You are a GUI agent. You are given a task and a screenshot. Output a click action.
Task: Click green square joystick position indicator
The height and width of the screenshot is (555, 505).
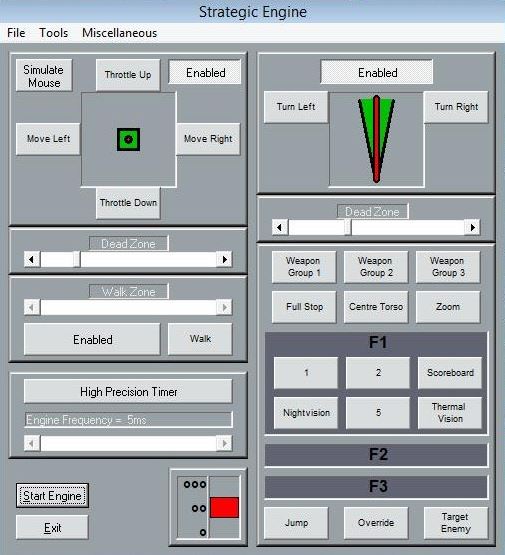click(128, 139)
